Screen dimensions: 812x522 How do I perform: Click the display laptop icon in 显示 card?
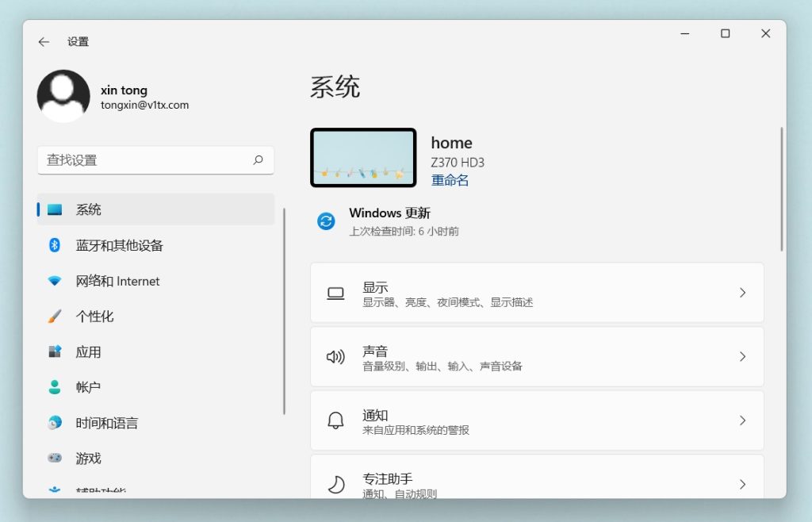pyautogui.click(x=335, y=294)
